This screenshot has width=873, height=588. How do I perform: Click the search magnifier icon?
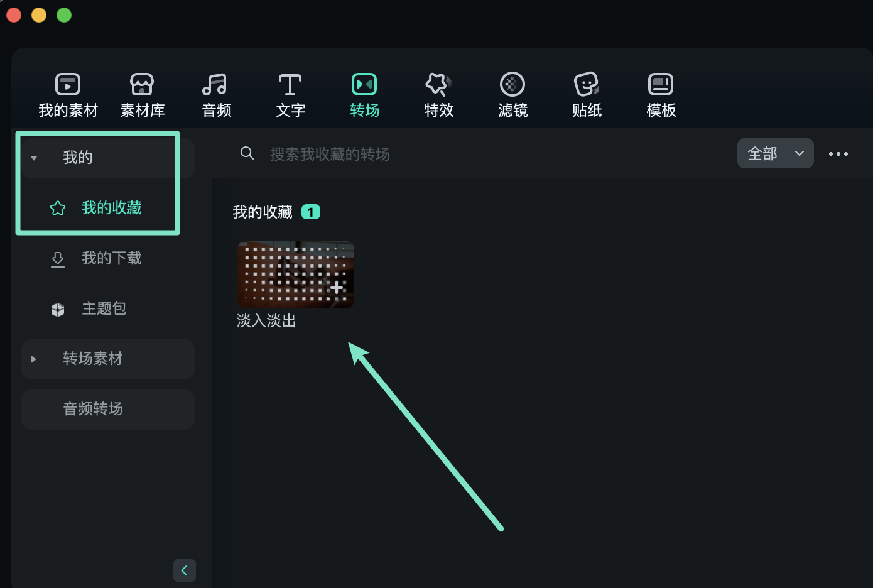pyautogui.click(x=247, y=153)
